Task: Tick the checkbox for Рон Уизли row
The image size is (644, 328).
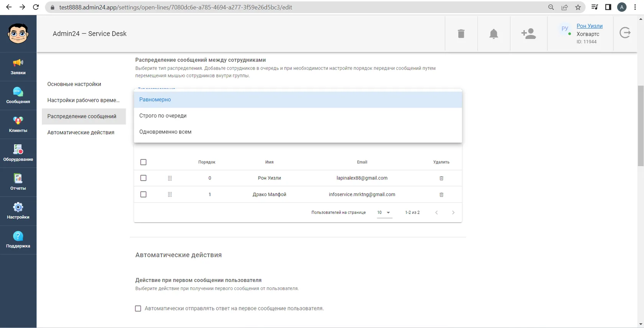Action: coord(143,178)
